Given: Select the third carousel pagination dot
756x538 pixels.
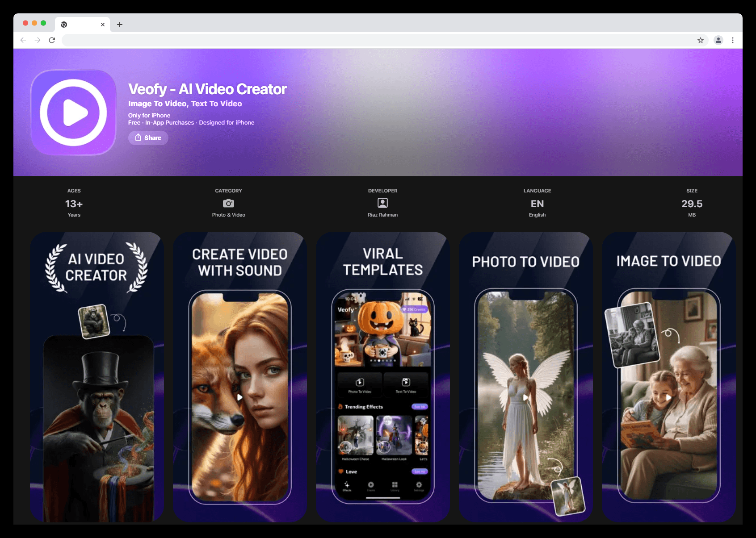Looking at the screenshot, I should tap(379, 361).
